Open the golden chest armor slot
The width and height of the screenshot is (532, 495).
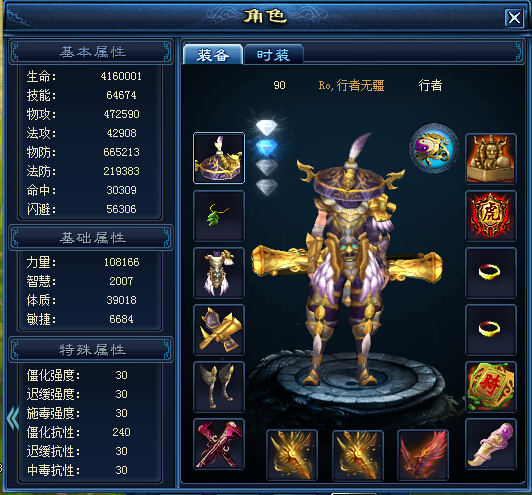click(219, 273)
